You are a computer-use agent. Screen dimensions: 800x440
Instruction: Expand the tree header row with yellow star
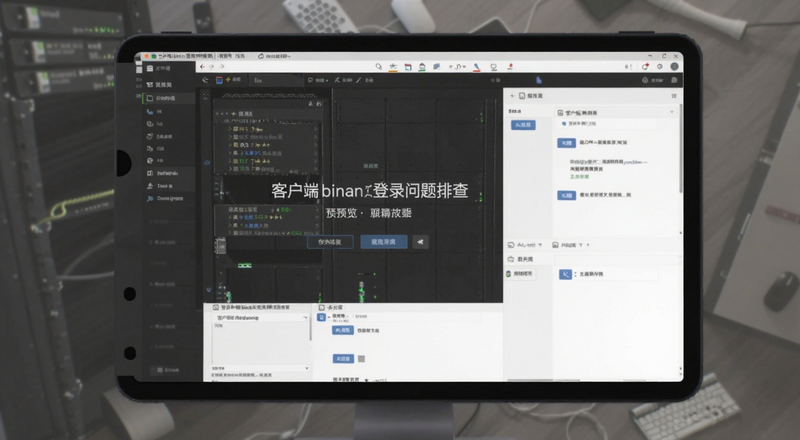coord(267,113)
